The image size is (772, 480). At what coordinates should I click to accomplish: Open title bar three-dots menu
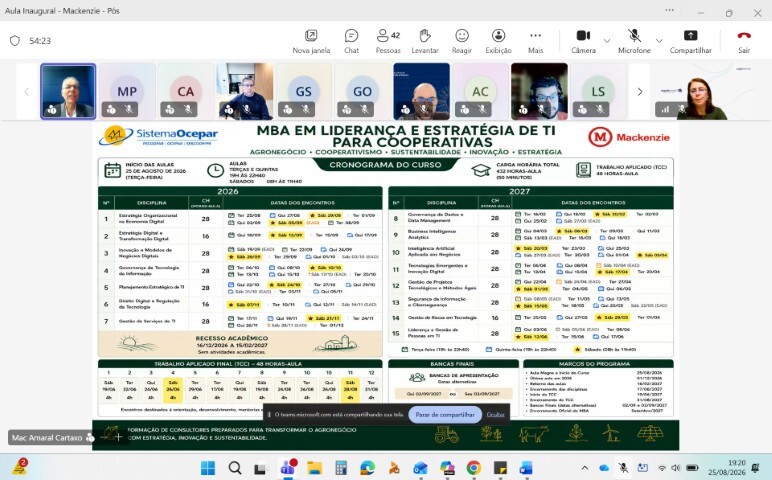(670, 10)
